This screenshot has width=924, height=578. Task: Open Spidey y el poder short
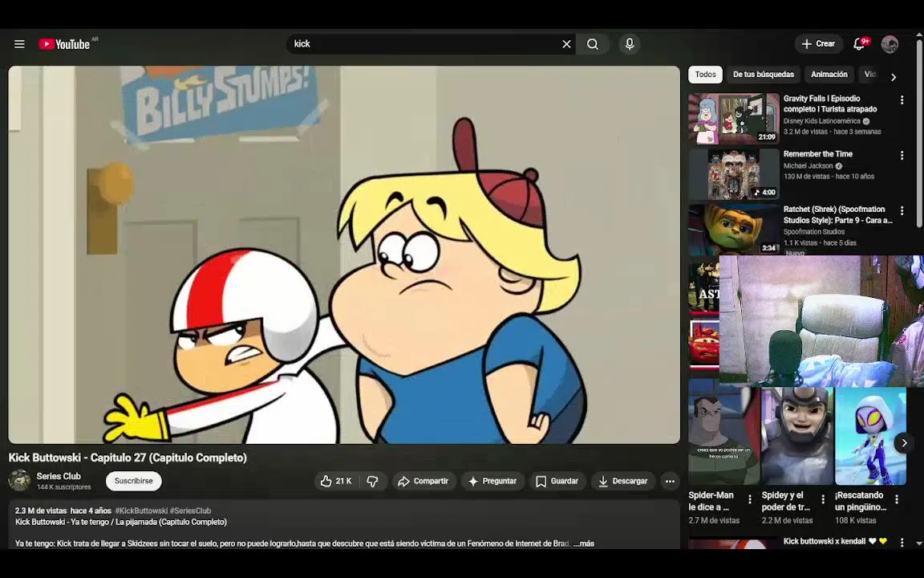[x=797, y=435]
